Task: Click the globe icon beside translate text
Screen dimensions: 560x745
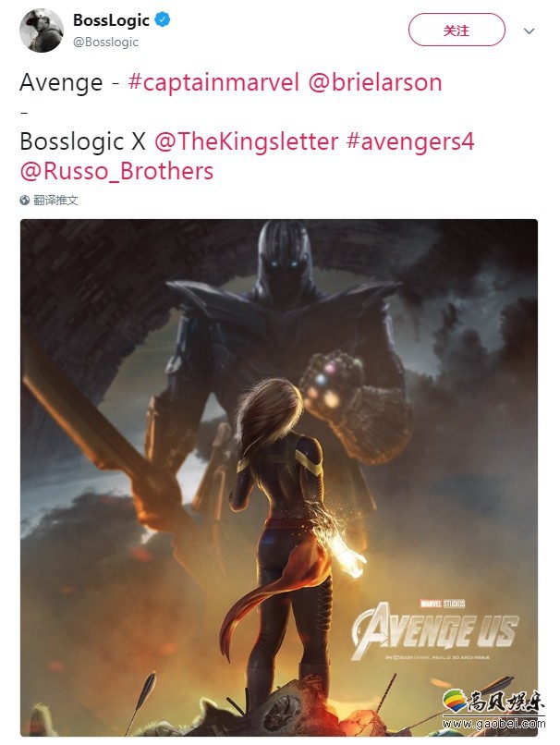Action: tap(25, 200)
